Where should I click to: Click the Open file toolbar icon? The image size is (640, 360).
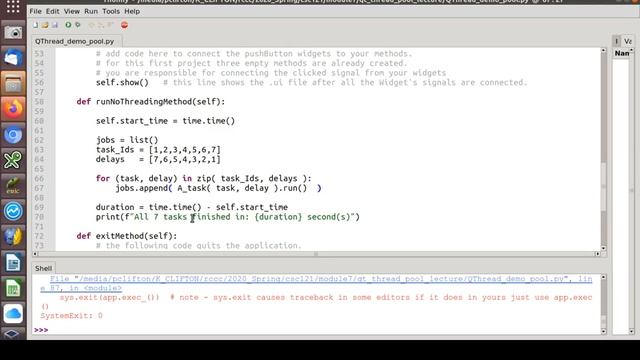coord(45,25)
